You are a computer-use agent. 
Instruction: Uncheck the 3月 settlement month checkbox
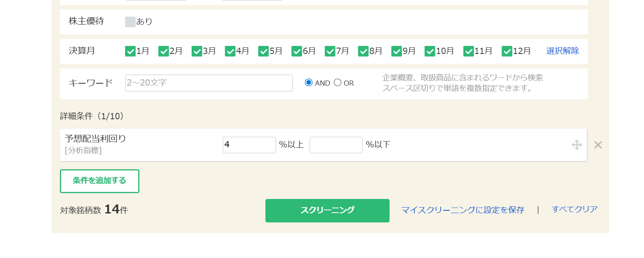[x=197, y=51]
